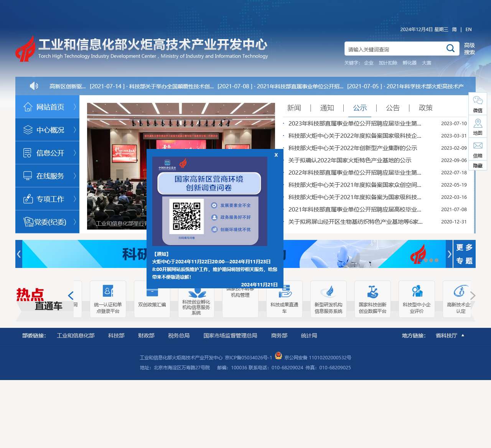Open the 科技成果直通车 service icon
491x448 pixels.
pos(284,299)
